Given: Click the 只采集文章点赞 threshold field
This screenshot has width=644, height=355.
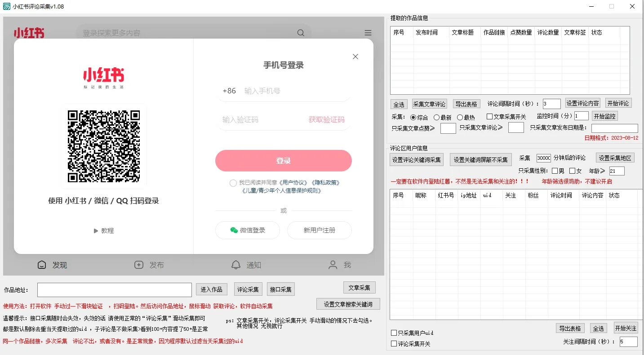Looking at the screenshot, I should [x=448, y=128].
